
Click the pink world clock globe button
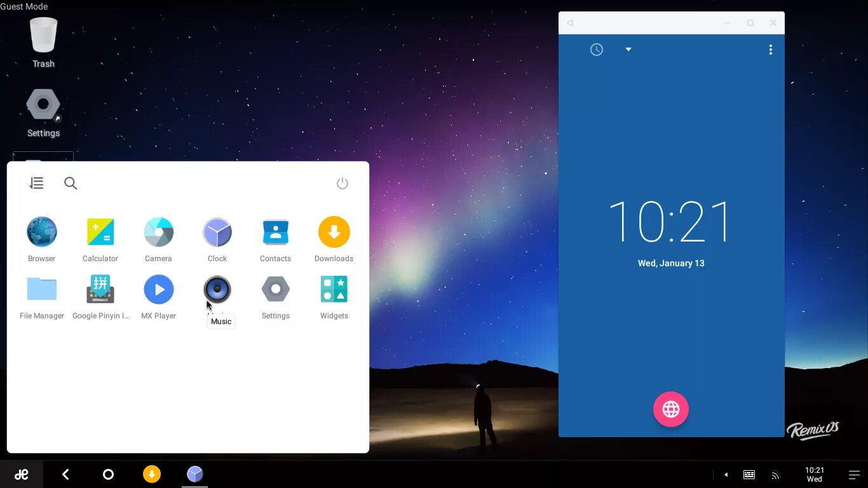point(671,409)
